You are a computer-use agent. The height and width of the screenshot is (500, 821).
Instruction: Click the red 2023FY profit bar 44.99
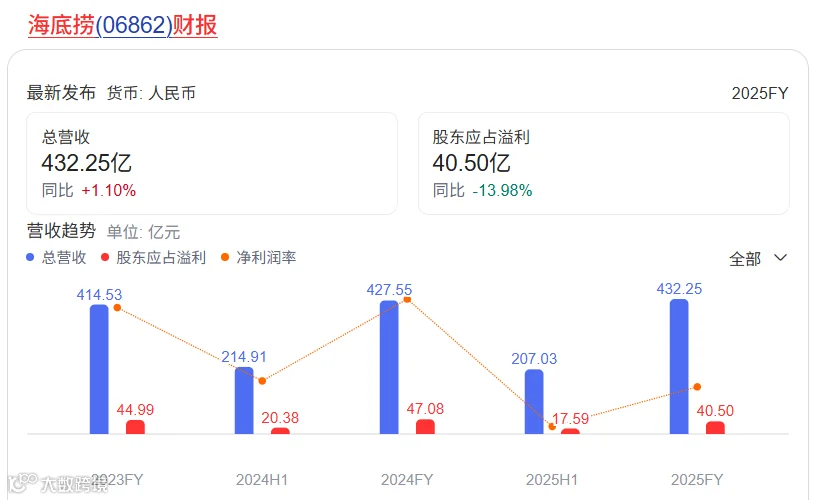click(x=135, y=427)
